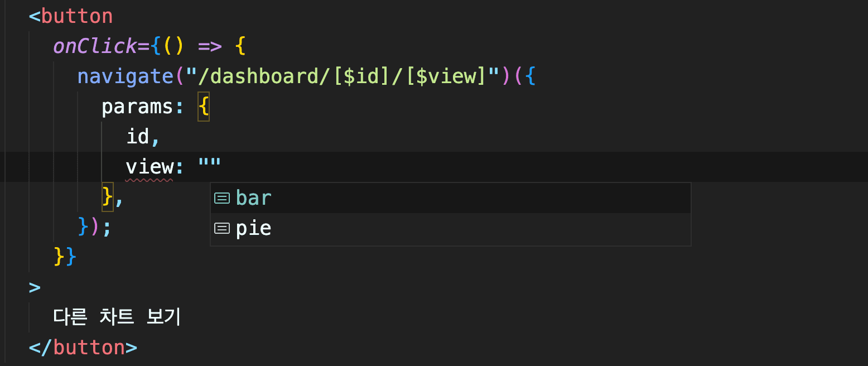
Task: Click the arrow function => operator
Action: coord(210,46)
